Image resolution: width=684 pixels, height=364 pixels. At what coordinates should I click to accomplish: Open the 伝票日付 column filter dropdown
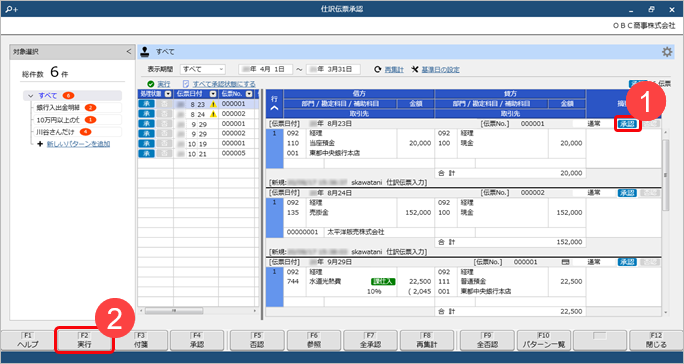(213, 94)
